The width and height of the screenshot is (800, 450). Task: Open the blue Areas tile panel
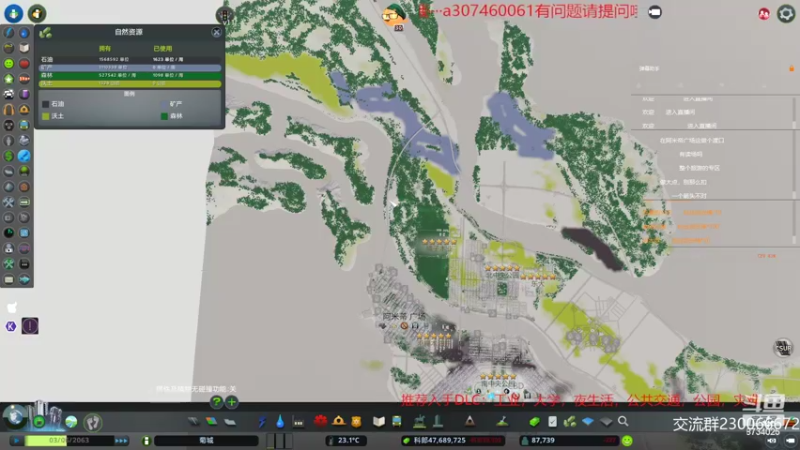(x=588, y=421)
